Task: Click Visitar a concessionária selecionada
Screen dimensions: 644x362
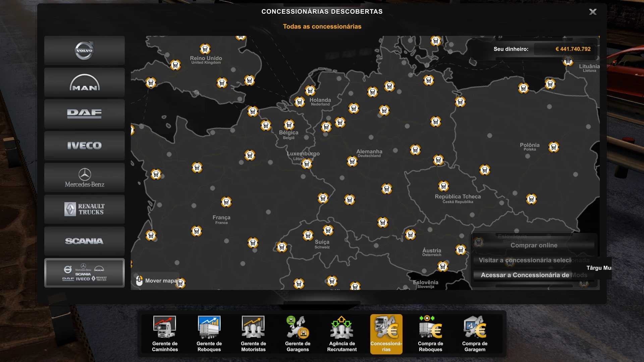Action: tap(534, 260)
